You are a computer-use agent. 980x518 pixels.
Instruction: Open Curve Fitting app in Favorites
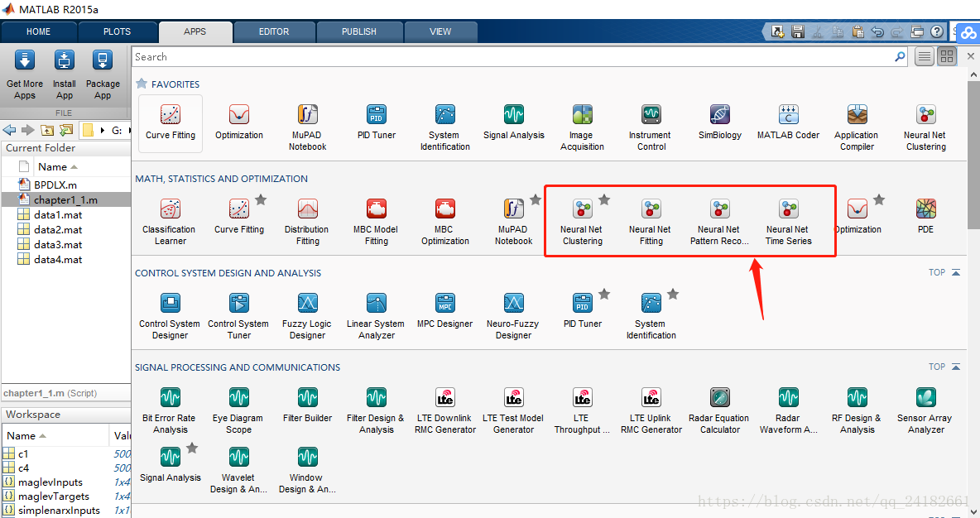(170, 123)
